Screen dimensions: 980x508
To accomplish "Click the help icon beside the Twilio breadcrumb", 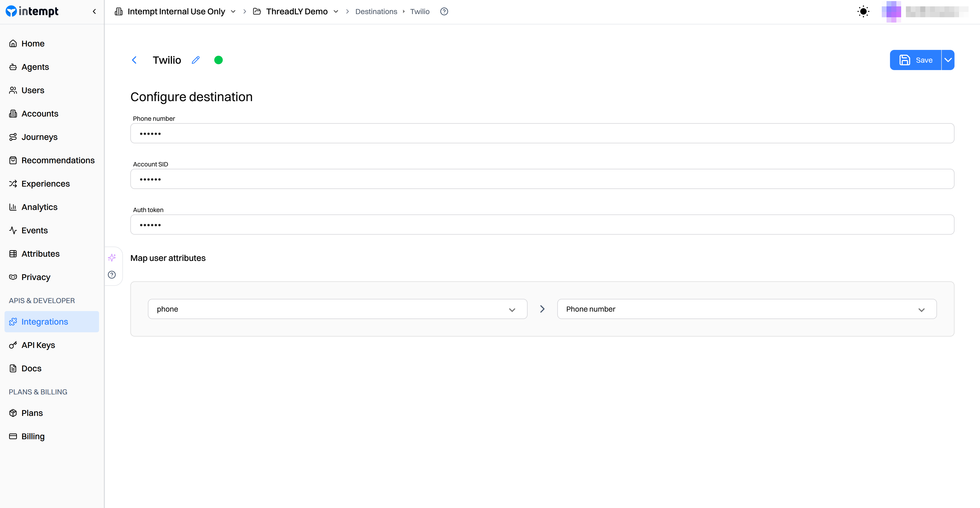I will (444, 11).
